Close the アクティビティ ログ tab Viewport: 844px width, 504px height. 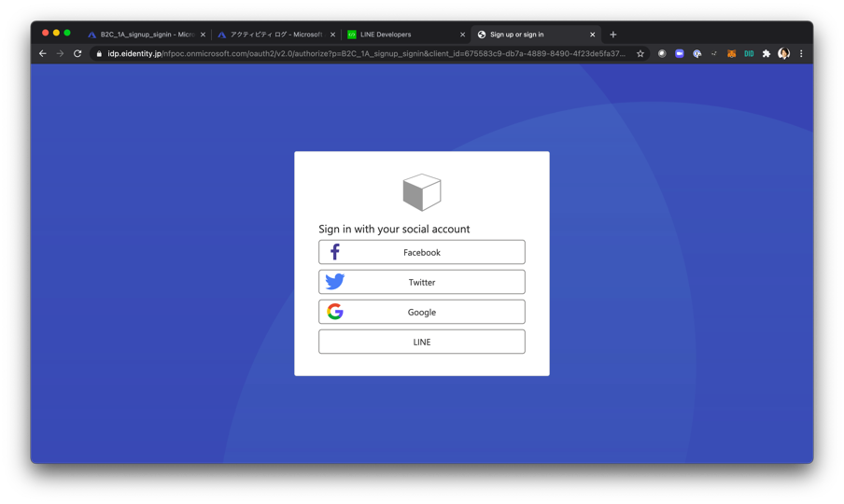332,35
